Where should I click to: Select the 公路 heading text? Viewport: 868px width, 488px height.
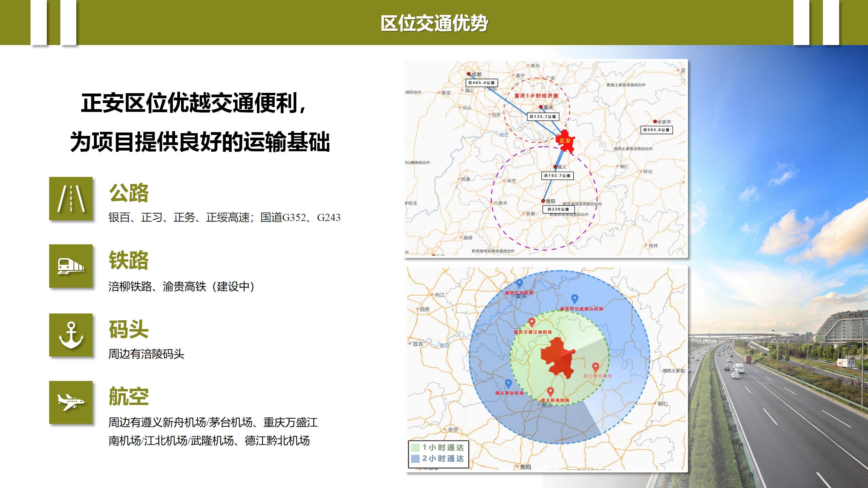(x=129, y=193)
